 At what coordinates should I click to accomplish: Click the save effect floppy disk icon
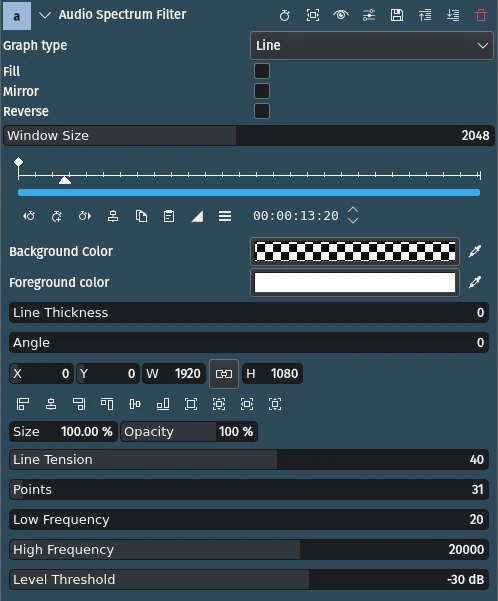pos(397,15)
